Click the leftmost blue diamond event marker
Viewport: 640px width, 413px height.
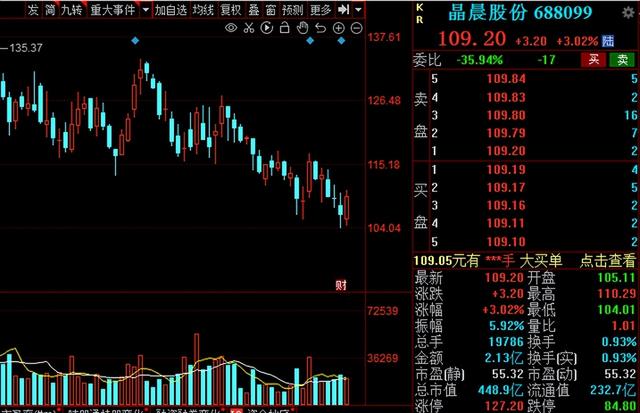(136, 40)
